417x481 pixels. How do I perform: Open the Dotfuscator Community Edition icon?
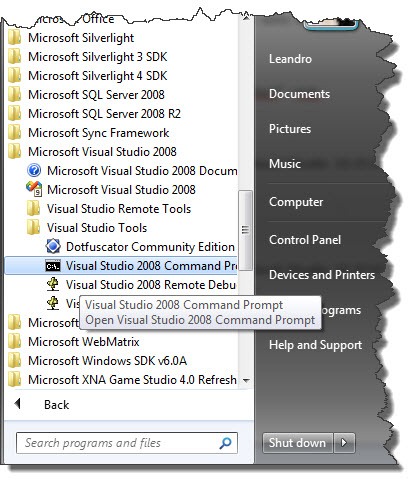pyautogui.click(x=53, y=247)
